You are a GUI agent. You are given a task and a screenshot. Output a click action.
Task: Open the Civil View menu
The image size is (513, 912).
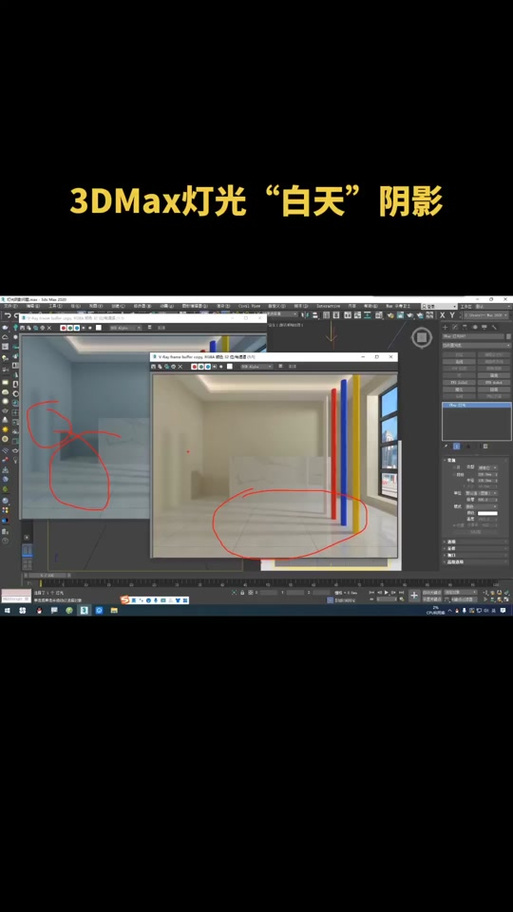click(x=249, y=305)
